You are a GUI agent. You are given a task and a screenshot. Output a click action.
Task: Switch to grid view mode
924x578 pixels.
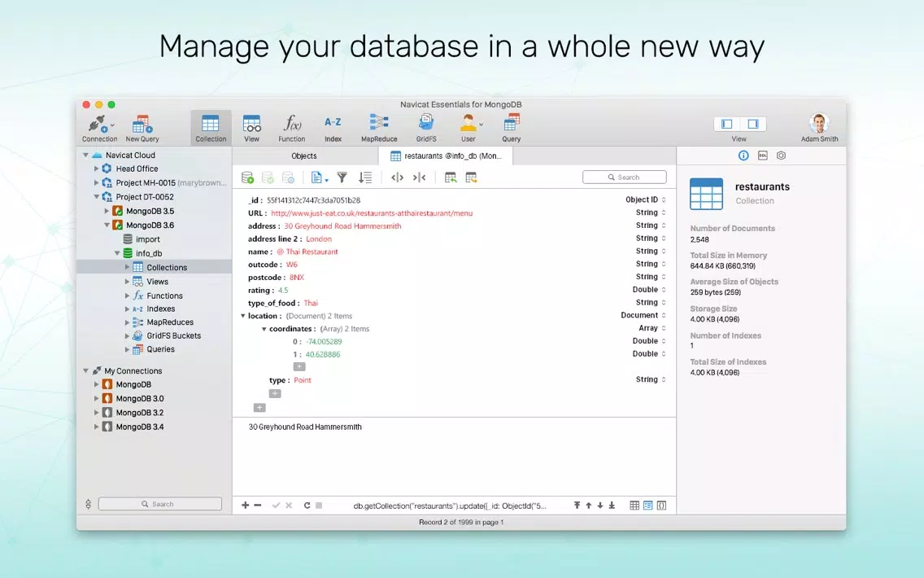(634, 506)
